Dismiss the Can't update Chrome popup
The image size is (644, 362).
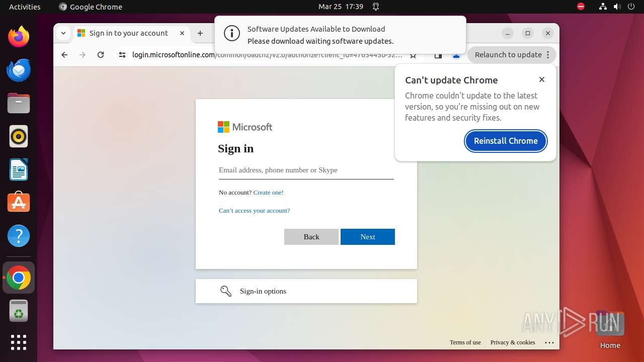pos(542,79)
